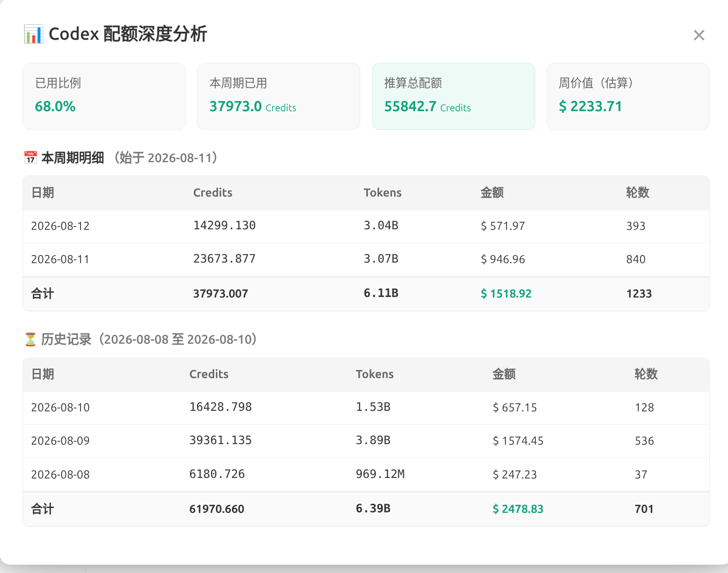Select the $ 946.96 amount cell
This screenshot has width=728, height=573.
[x=503, y=259]
